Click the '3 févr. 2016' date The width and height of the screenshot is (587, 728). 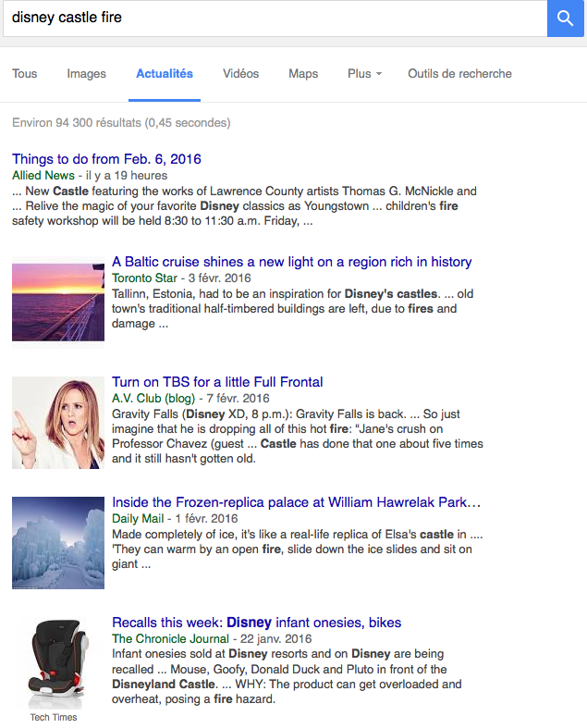click(219, 278)
